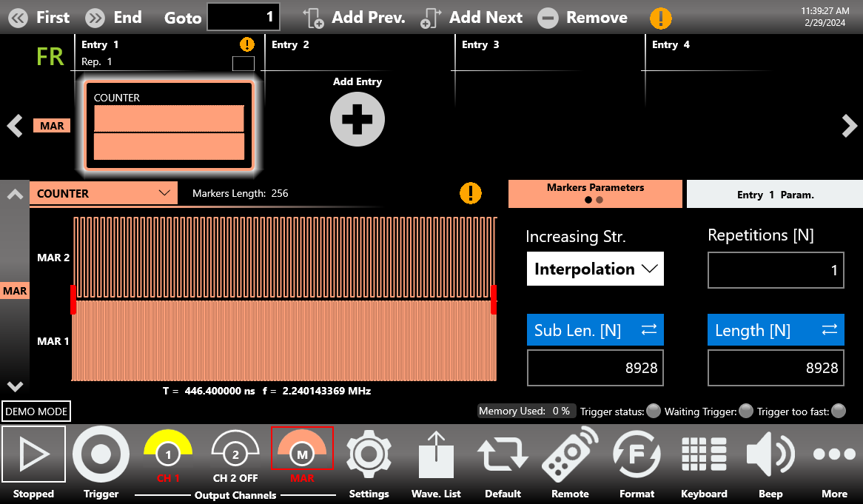Add a new entry with plus icon

coord(357,119)
